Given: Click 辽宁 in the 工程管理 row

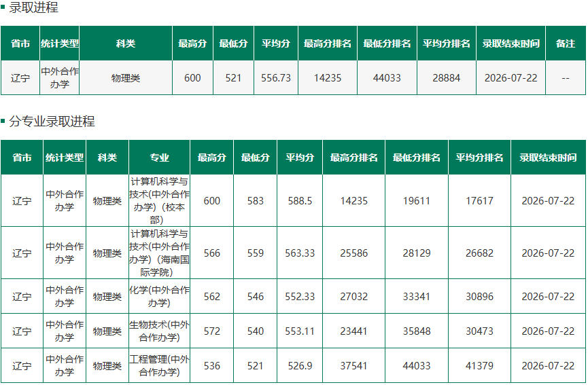Looking at the screenshot, I should click(x=22, y=366).
